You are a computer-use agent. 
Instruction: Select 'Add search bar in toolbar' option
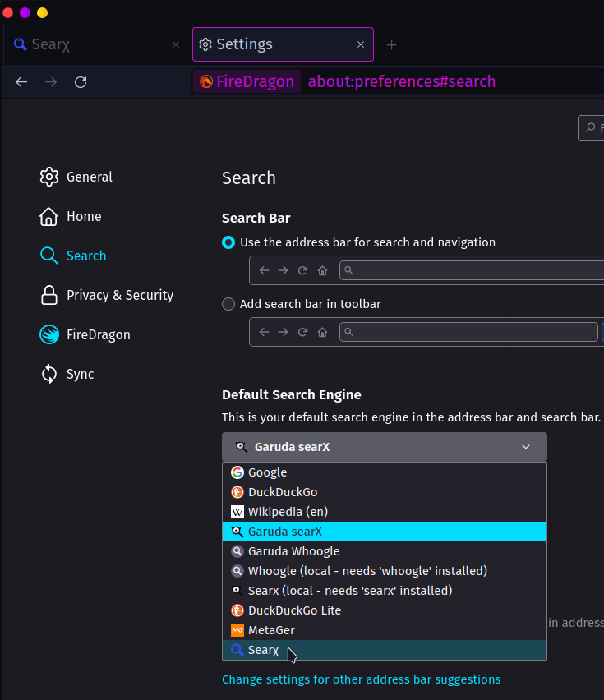[228, 304]
